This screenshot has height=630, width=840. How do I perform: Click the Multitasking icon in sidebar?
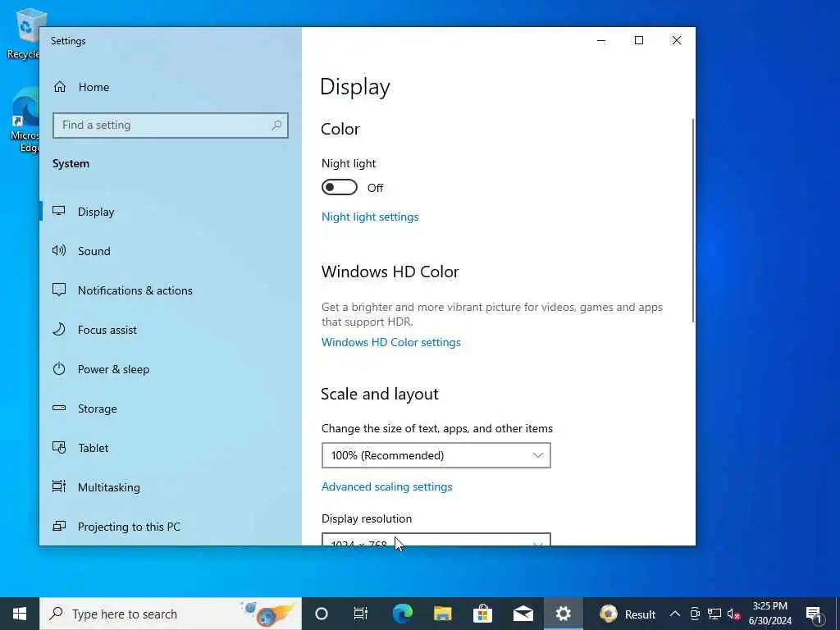pyautogui.click(x=59, y=486)
